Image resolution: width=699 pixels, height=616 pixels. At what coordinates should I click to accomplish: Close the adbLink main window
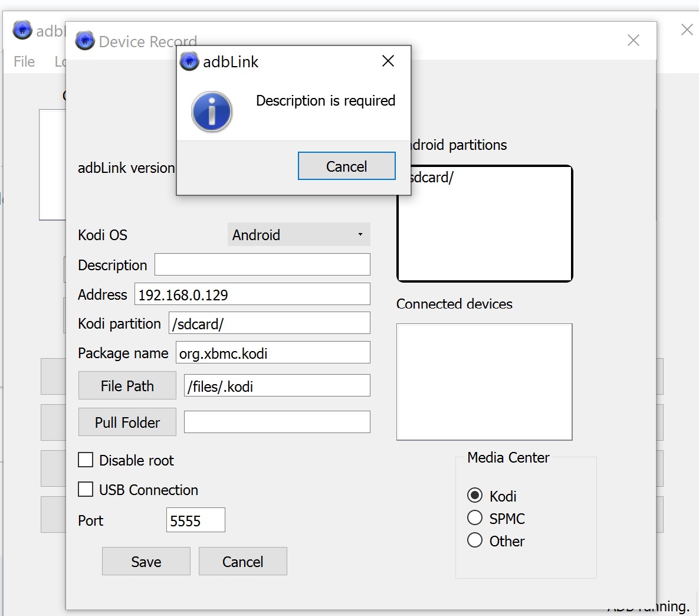(687, 30)
